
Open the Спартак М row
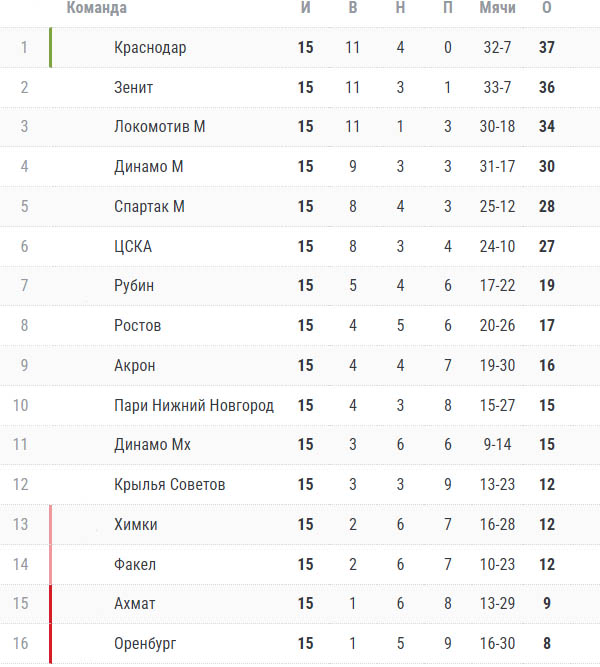[300, 207]
